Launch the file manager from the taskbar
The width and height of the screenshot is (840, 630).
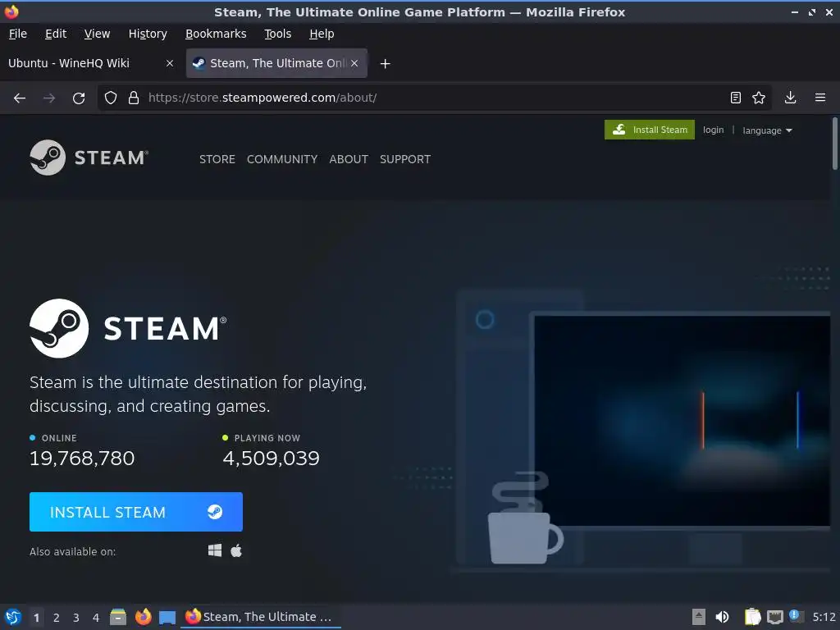[118, 617]
